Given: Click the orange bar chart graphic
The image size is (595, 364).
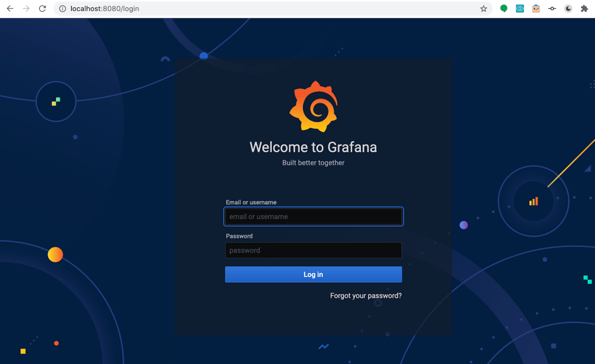Looking at the screenshot, I should click(534, 201).
